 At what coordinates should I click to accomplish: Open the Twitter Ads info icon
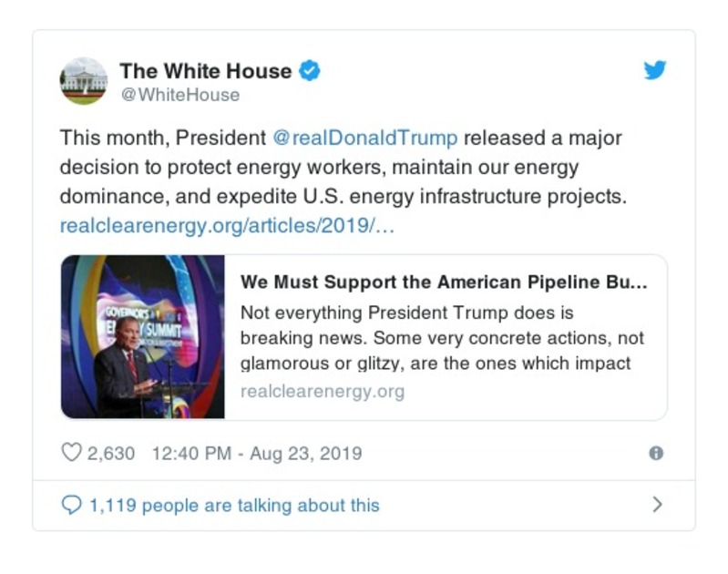[655, 453]
